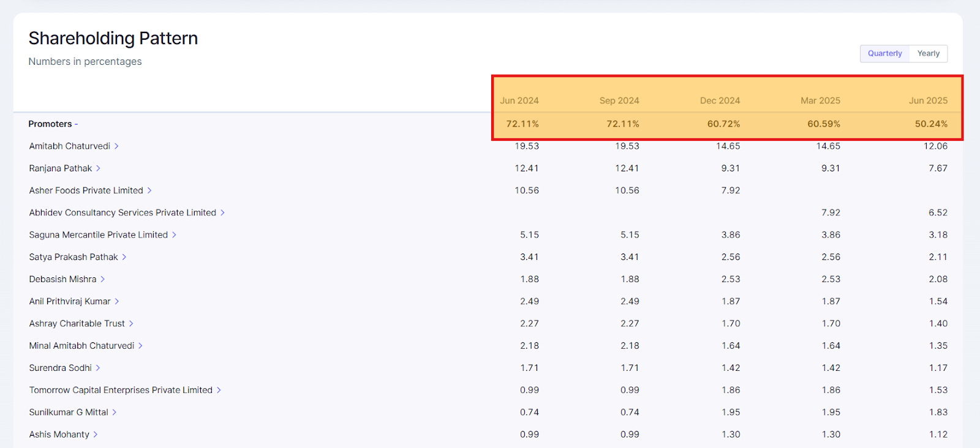Click the promoters value 60.72%
Viewport: 980px width, 448px height.
[724, 124]
